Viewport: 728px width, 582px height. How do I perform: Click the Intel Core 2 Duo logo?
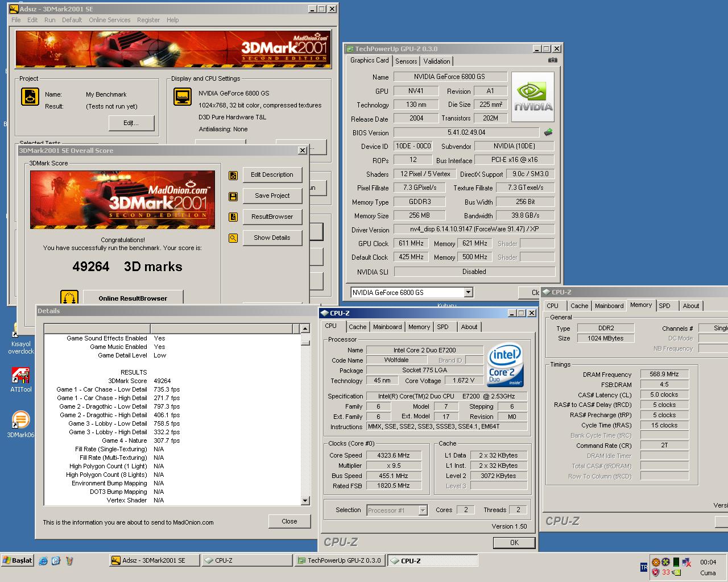coord(505,365)
